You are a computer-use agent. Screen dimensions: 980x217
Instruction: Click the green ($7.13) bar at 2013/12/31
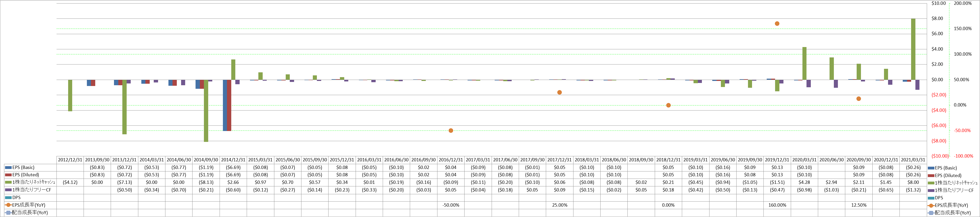(124, 107)
